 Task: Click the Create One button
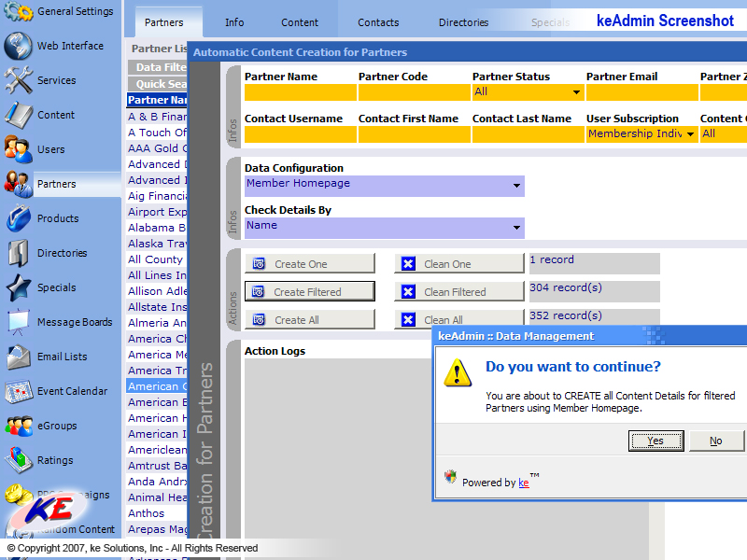click(310, 264)
